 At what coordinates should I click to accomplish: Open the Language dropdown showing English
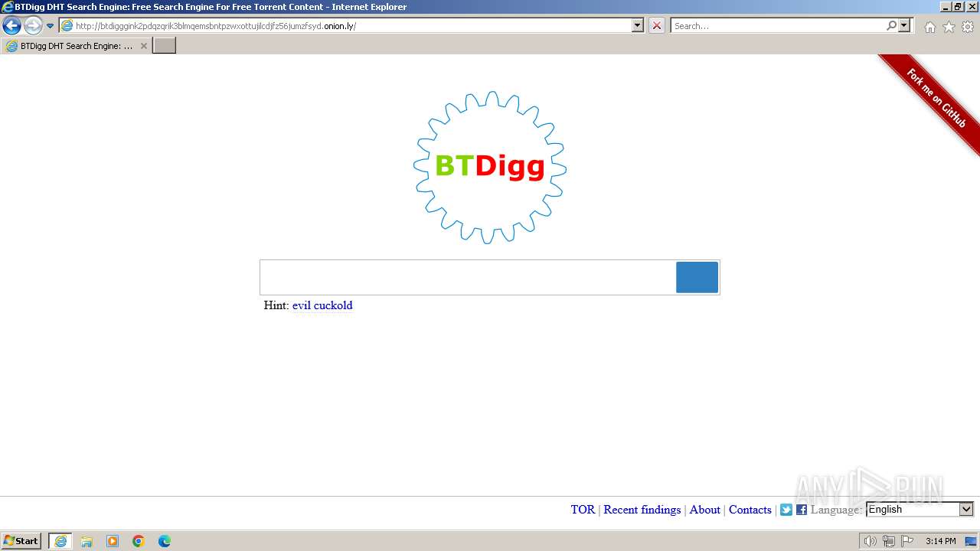pyautogui.click(x=920, y=510)
